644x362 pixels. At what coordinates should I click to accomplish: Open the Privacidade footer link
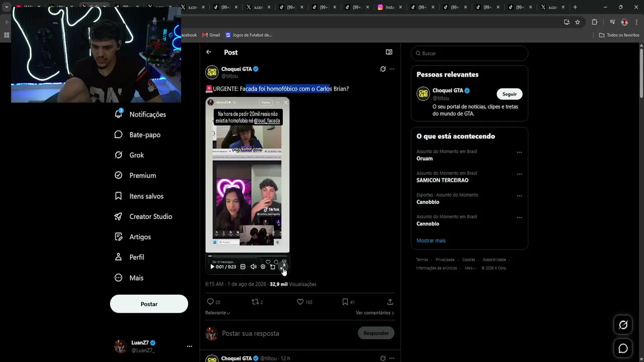click(445, 260)
